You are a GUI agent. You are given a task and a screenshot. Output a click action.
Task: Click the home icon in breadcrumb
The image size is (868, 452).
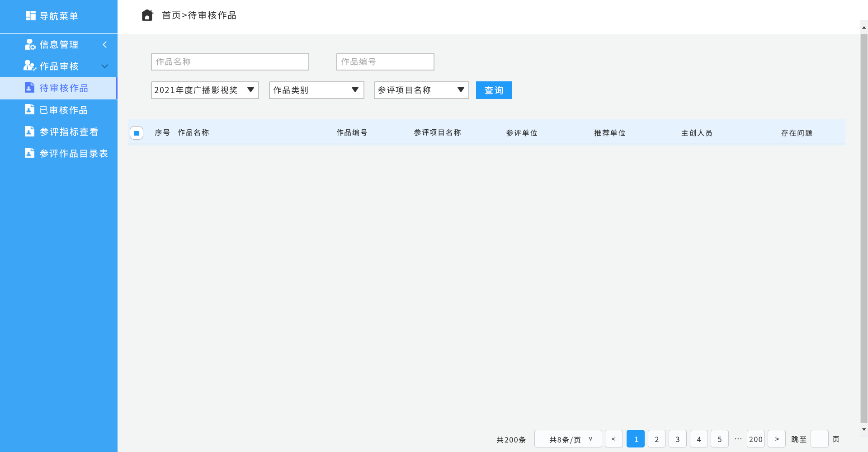pyautogui.click(x=147, y=15)
